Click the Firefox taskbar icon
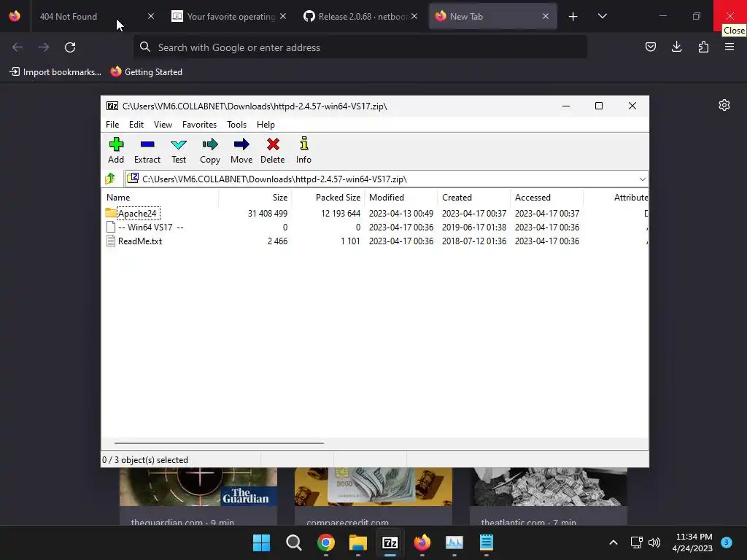Viewport: 747px width, 560px height. 422,542
